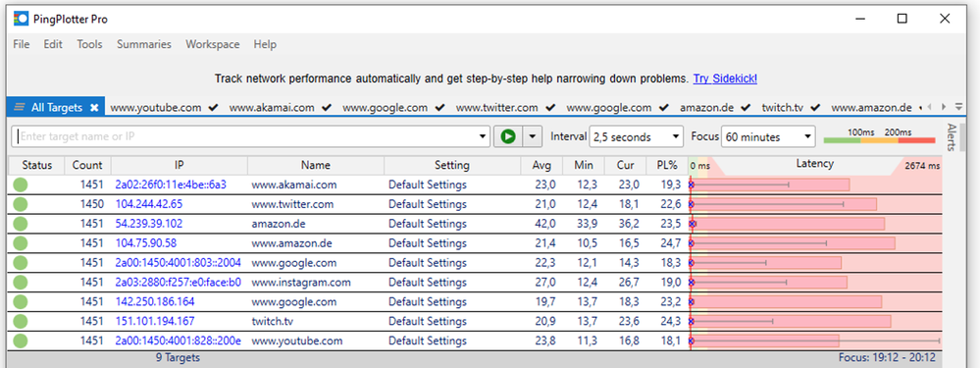Image resolution: width=980 pixels, height=368 pixels.
Task: Click Avg value 42,0 for amazon.de
Action: click(545, 224)
